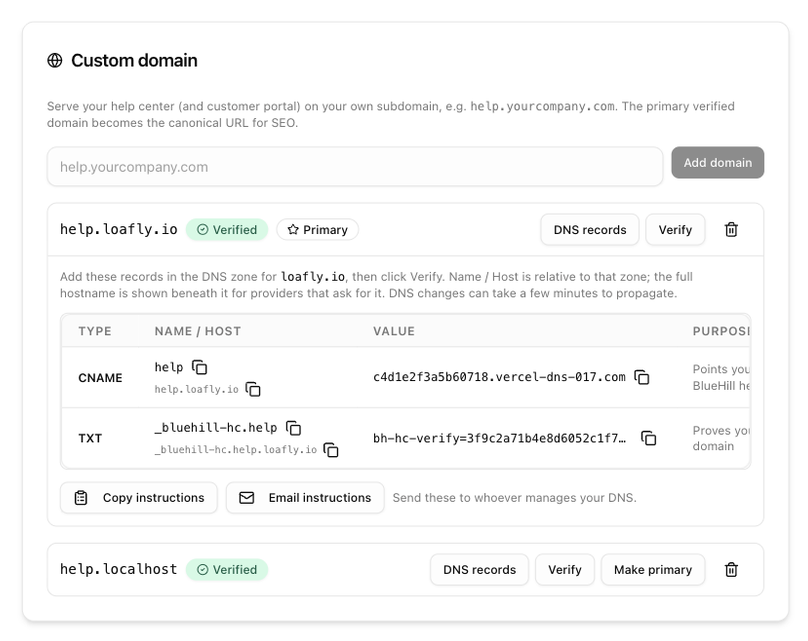Verify the help.loafly.io domain
The width and height of the screenshot is (808, 641).
tap(675, 230)
